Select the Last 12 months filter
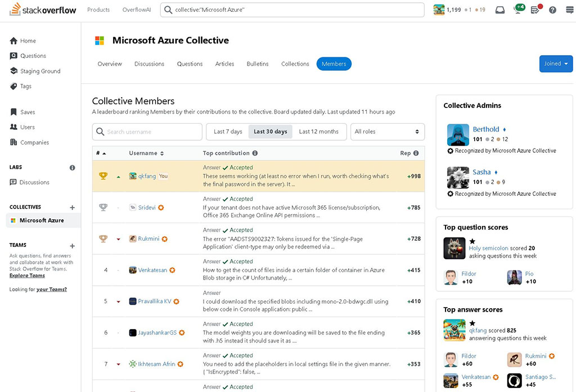Screen dimensions: 576x392 318,132
